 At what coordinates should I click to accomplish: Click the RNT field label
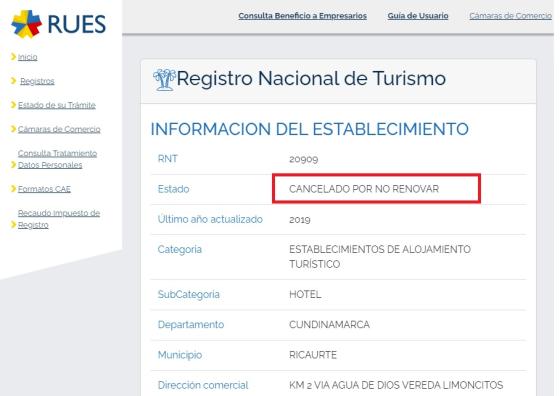click(x=168, y=159)
